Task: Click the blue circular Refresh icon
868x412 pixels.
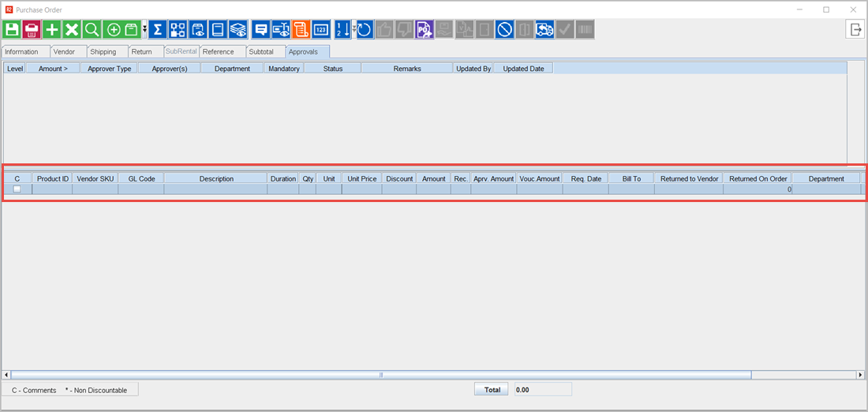Action: point(364,30)
